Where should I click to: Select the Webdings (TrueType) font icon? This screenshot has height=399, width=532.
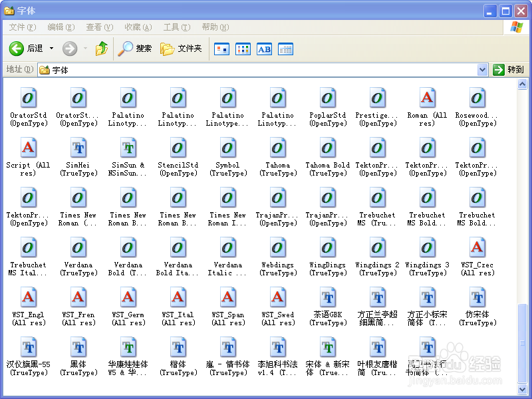pos(277,248)
